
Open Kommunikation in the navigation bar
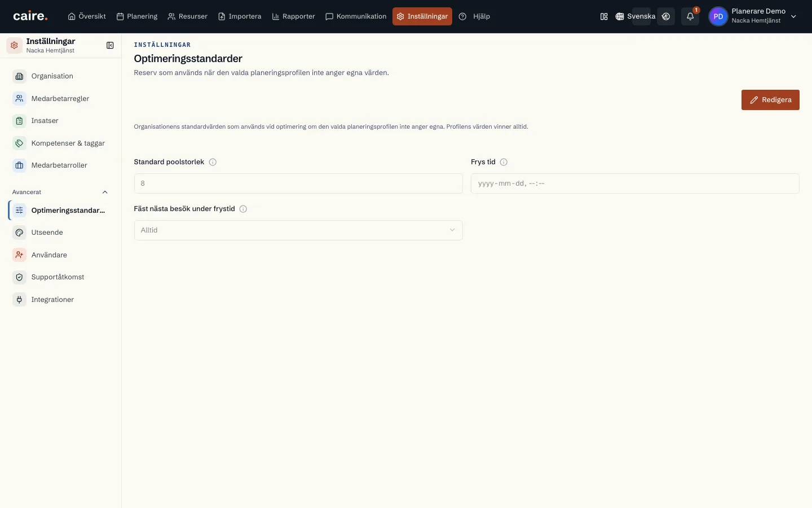coord(356,16)
